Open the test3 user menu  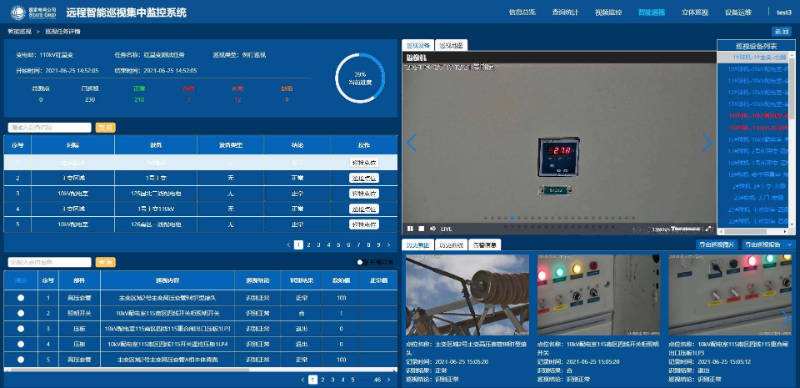[x=784, y=12]
